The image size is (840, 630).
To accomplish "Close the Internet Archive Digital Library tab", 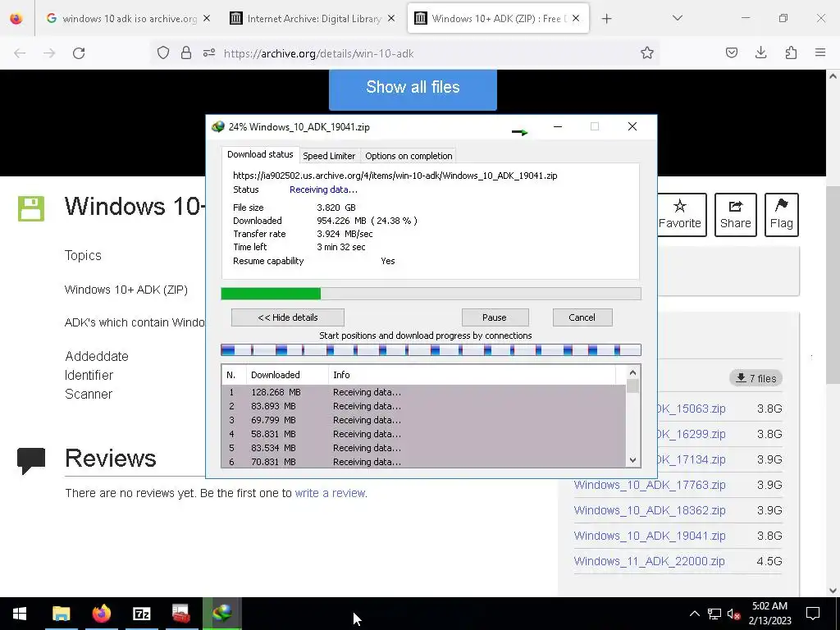I will tap(391, 19).
